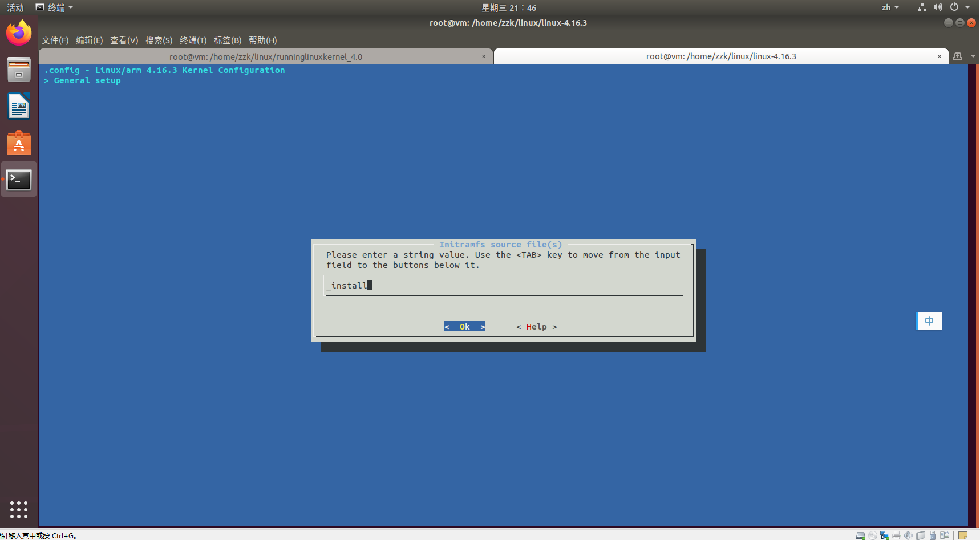Open the 终端 application menu in top bar
This screenshot has width=980, height=540.
point(54,7)
